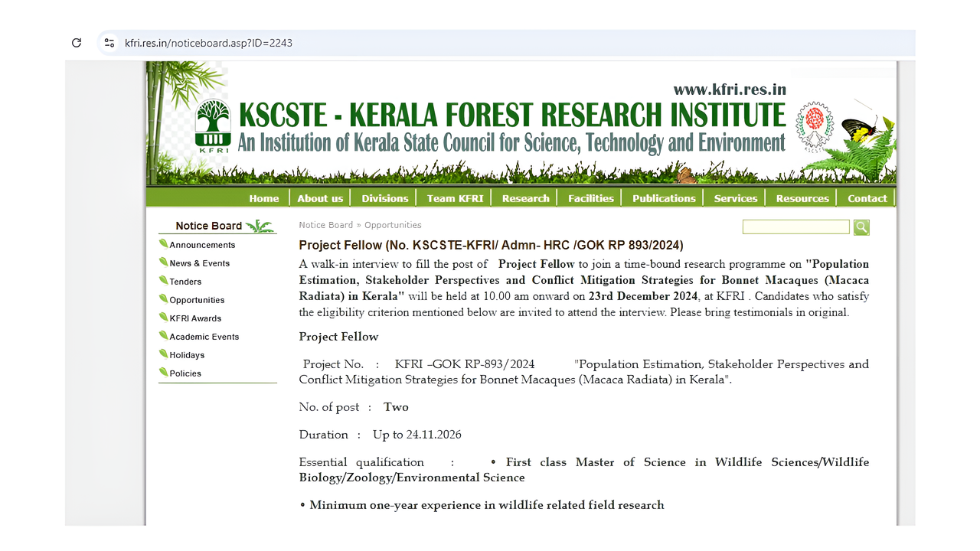Open the Research menu

tap(526, 198)
